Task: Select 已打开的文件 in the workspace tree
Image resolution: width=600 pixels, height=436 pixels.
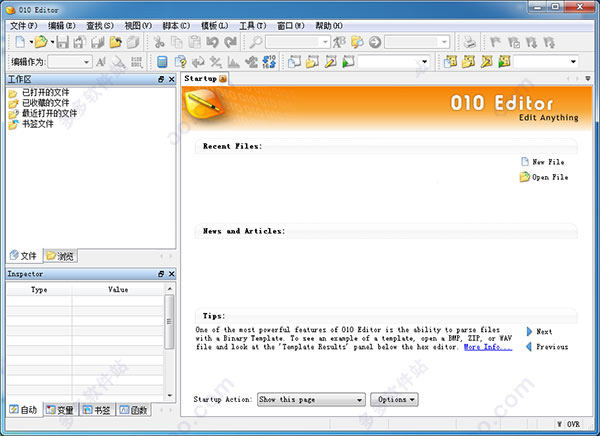Action: (39, 93)
